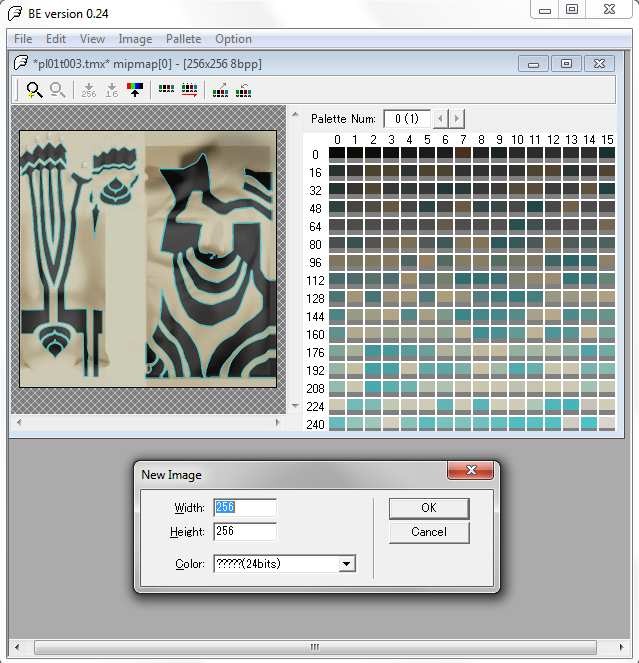
Task: Click the zoom out magnifier icon
Action: [x=58, y=90]
